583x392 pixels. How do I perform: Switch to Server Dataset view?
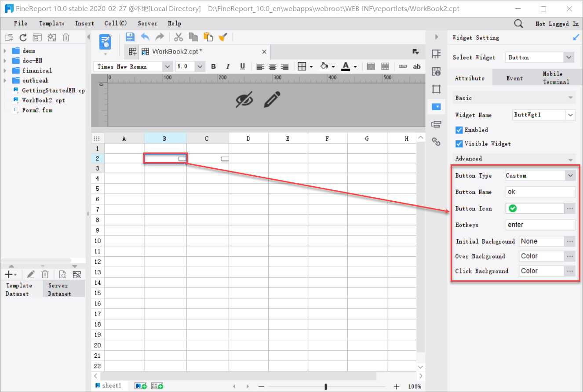click(58, 289)
